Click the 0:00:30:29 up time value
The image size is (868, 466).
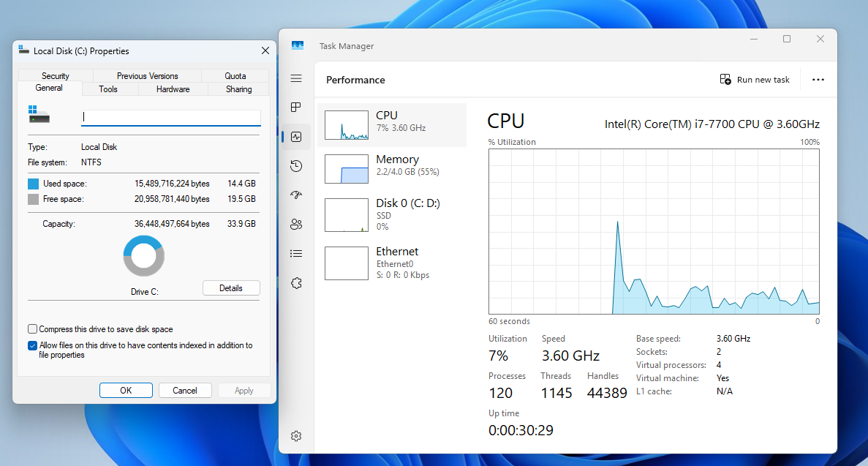pyautogui.click(x=521, y=430)
